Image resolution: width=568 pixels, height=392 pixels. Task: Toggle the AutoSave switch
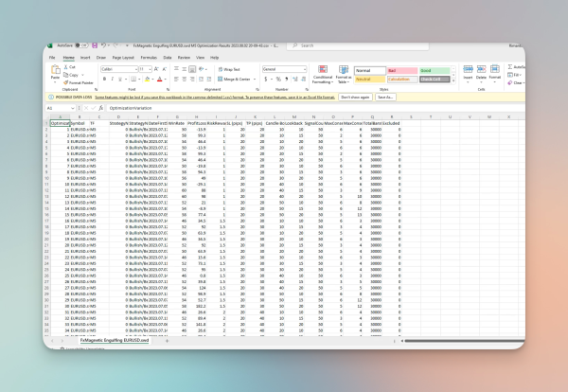click(x=81, y=45)
